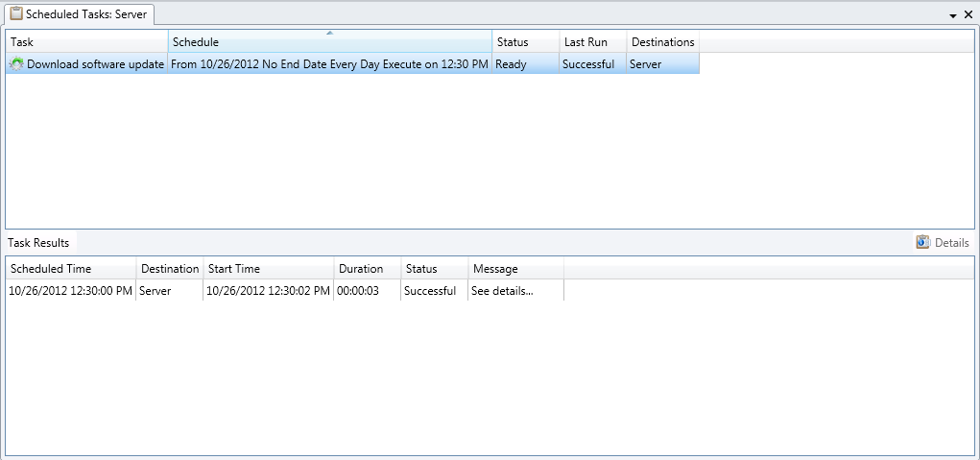Image resolution: width=980 pixels, height=460 pixels.
Task: Sort results by Start Time column header
Action: point(268,269)
